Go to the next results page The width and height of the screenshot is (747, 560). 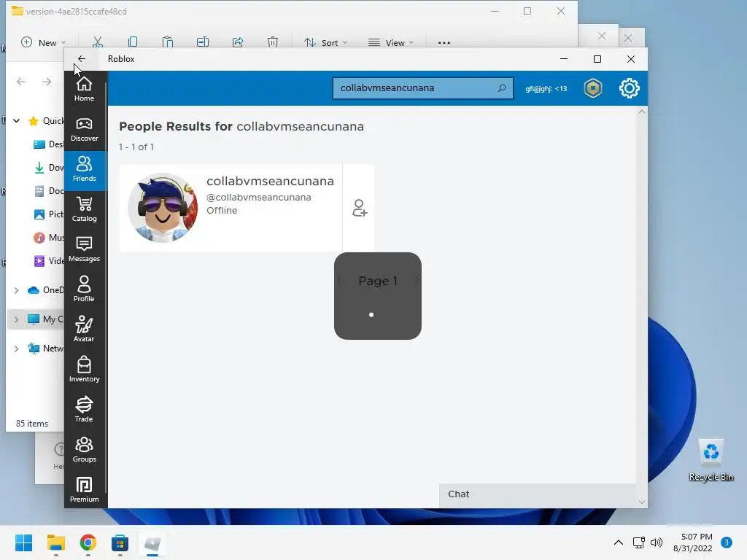click(x=417, y=281)
